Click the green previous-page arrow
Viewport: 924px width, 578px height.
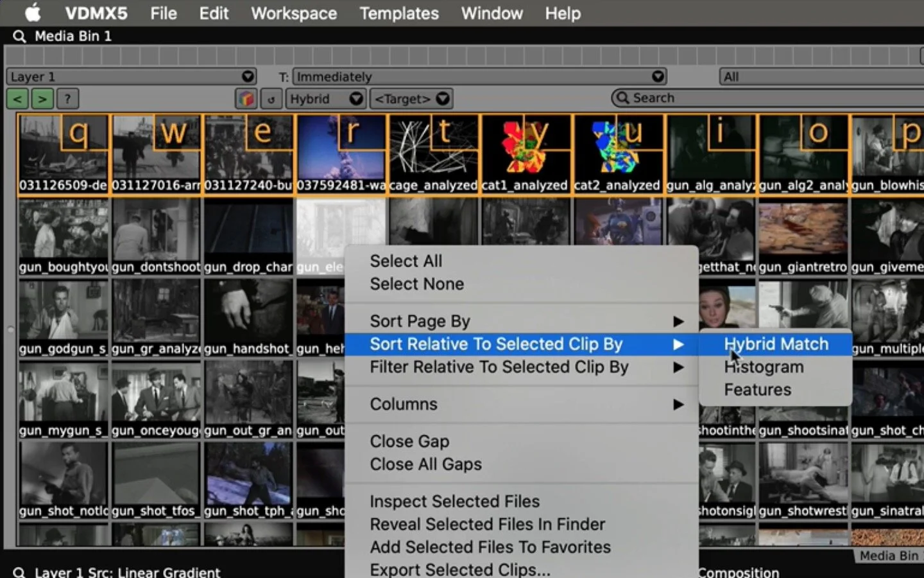(17, 98)
